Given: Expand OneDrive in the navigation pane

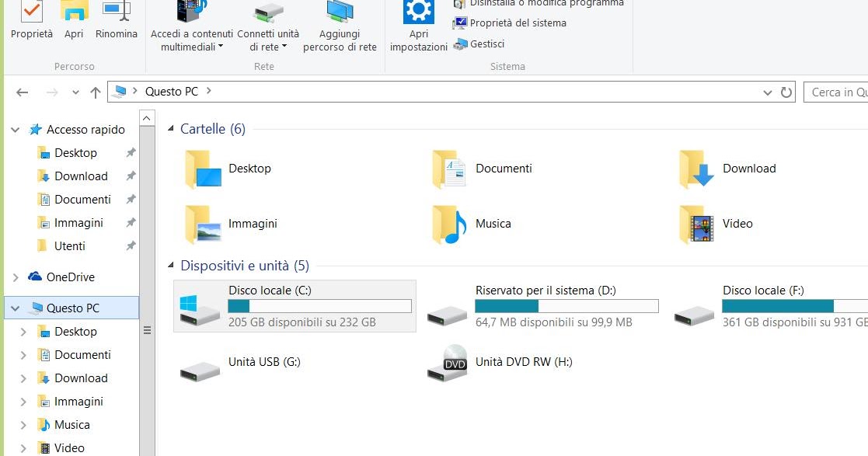Looking at the screenshot, I should coord(14,277).
